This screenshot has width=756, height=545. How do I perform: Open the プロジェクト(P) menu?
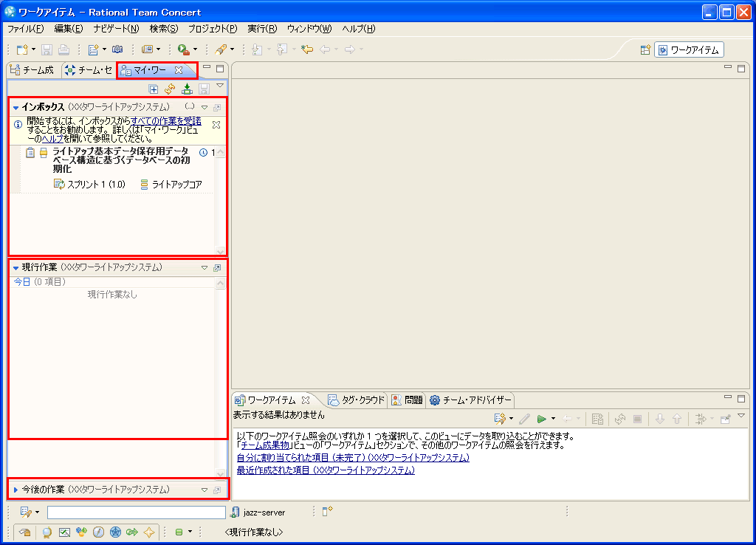tap(213, 29)
